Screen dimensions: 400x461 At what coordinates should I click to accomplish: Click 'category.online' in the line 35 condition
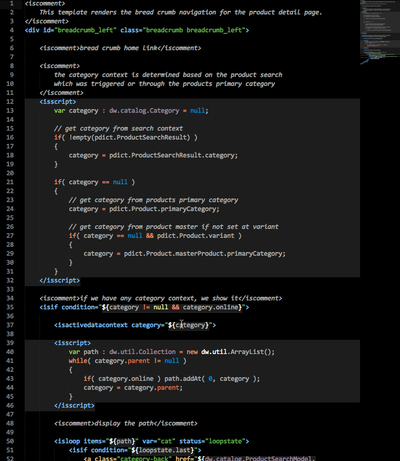point(210,307)
